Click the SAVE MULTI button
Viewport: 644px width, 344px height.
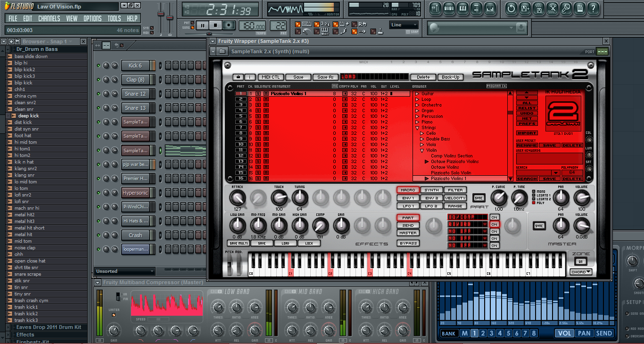pos(238,243)
